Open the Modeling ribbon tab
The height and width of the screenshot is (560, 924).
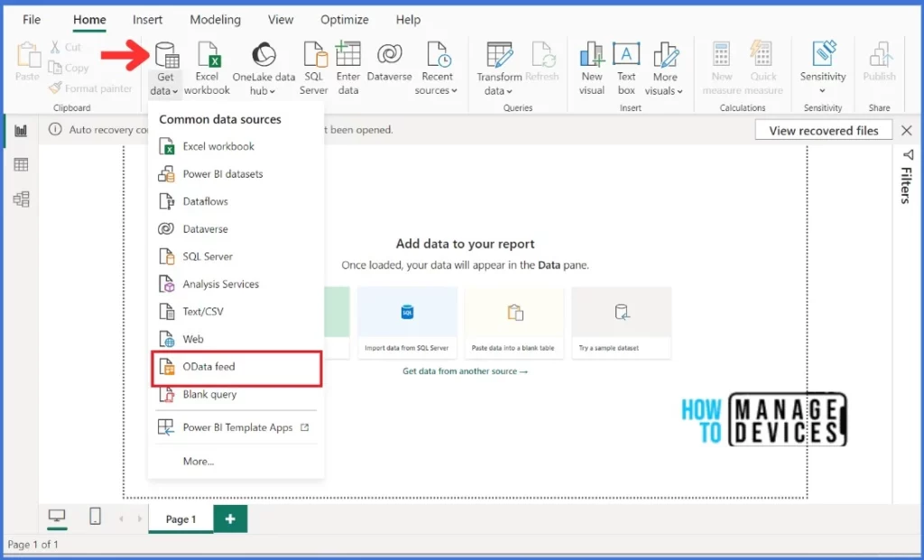(215, 20)
